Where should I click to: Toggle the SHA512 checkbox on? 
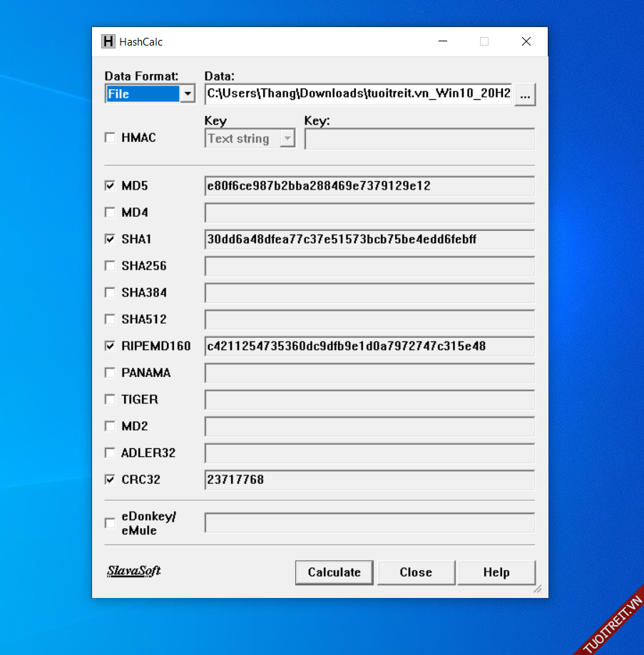coord(110,319)
